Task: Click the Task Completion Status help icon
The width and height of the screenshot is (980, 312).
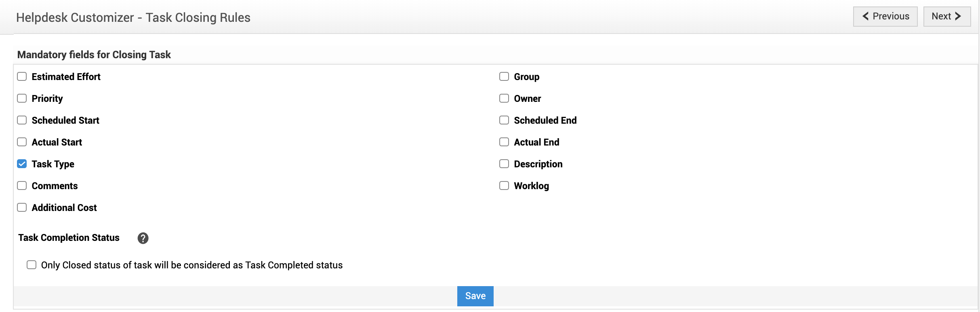Action: tap(143, 238)
